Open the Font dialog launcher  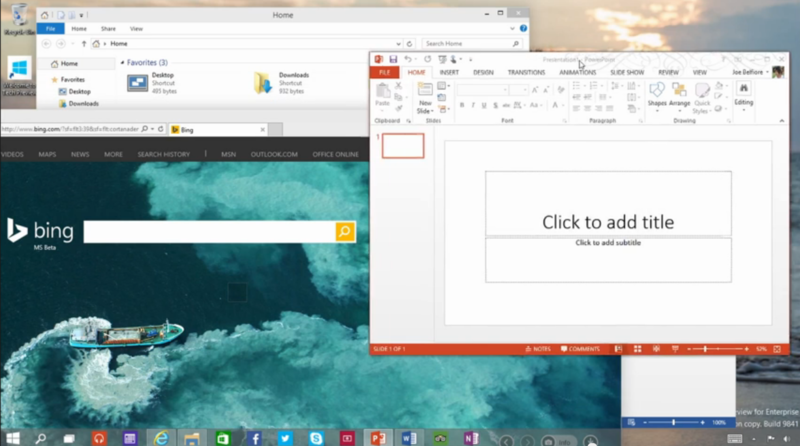(x=564, y=121)
